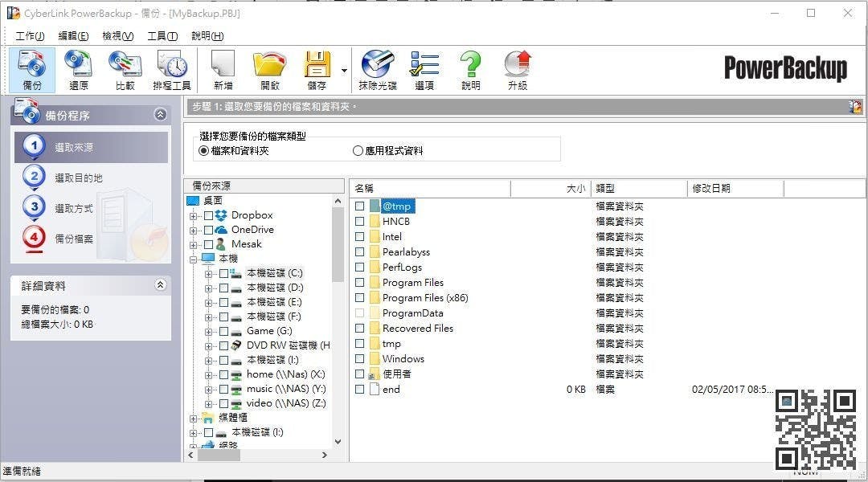Open the 排程工具 scheduler
The image size is (868, 482).
pyautogui.click(x=172, y=70)
